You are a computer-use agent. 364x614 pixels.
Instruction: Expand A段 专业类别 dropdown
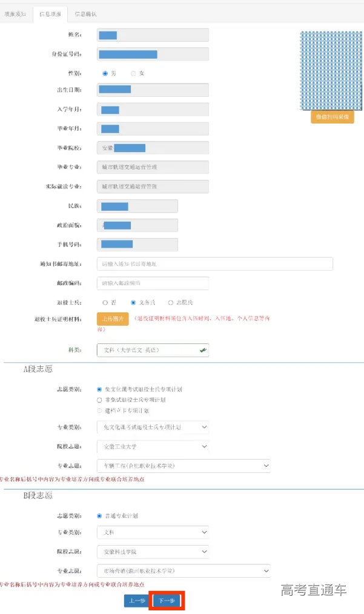click(153, 427)
